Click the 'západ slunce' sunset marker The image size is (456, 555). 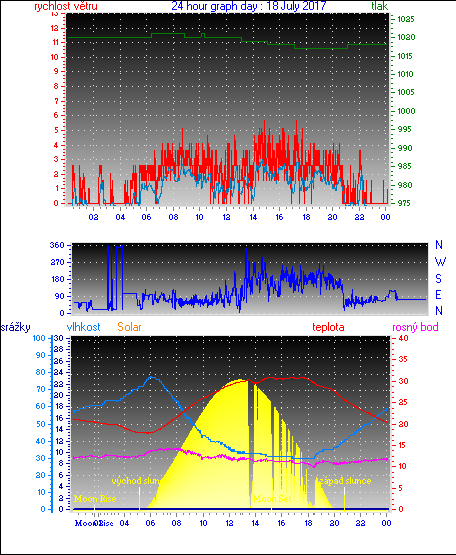point(343,481)
